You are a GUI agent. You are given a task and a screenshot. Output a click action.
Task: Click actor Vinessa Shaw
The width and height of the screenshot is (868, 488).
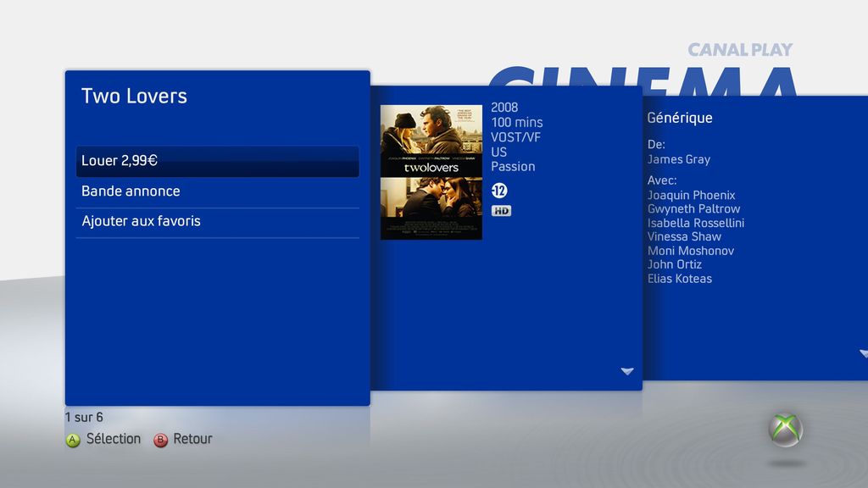pyautogui.click(x=684, y=237)
